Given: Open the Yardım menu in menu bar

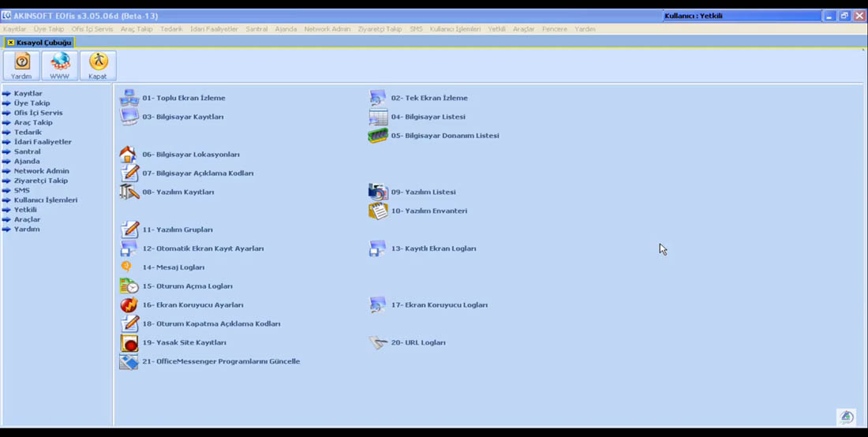Looking at the screenshot, I should (x=585, y=28).
